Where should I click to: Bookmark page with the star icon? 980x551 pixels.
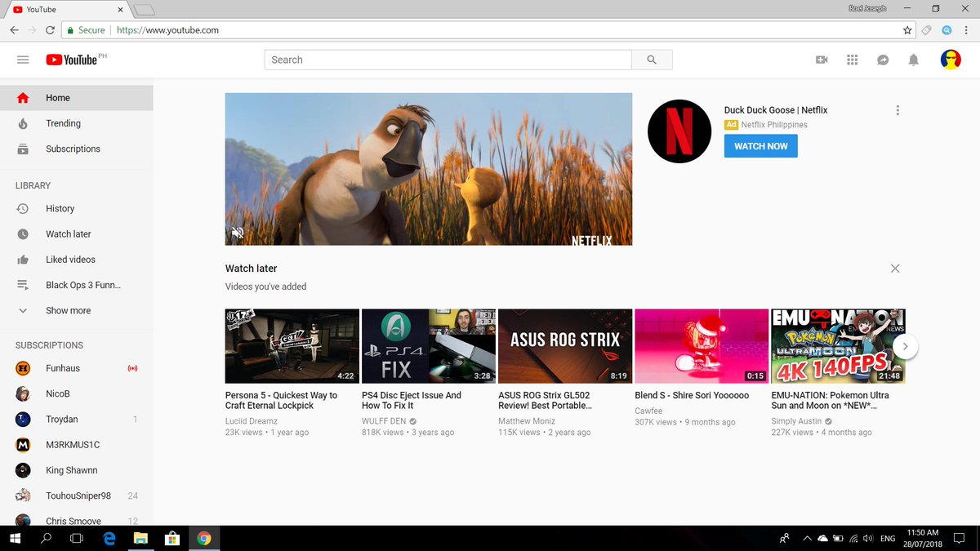[907, 30]
